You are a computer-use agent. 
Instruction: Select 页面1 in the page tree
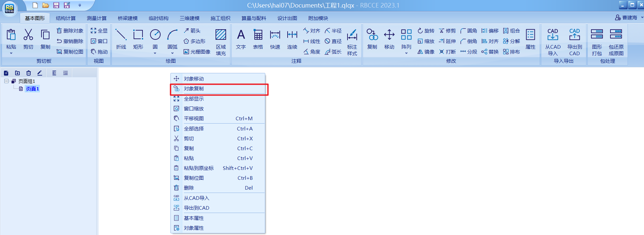pyautogui.click(x=32, y=89)
